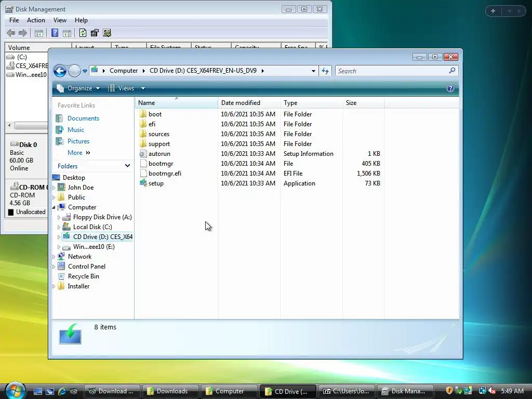Select the autorun setup information file icon
Image resolution: width=532 pixels, height=399 pixels.
143,153
